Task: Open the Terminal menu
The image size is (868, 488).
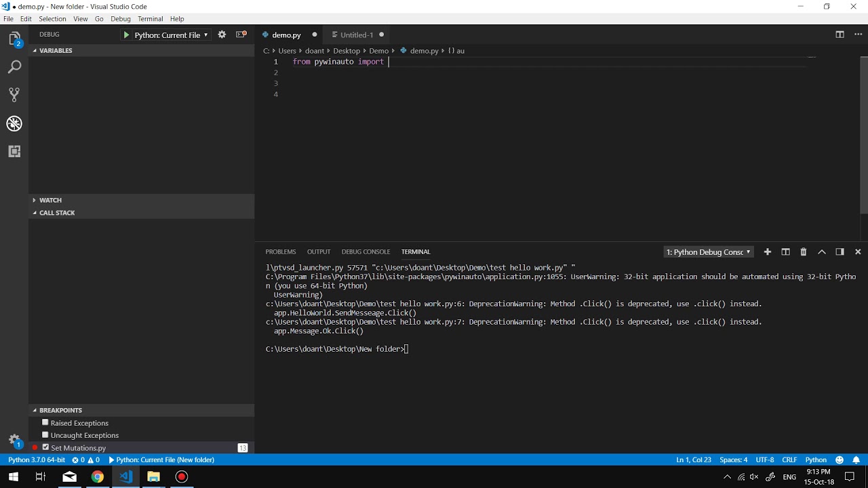Action: pos(150,19)
